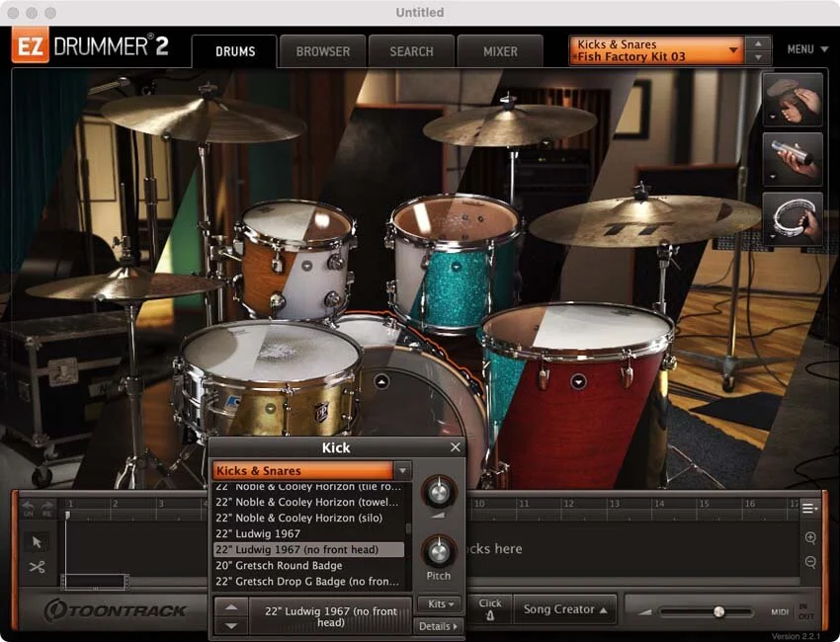Click the song track overview scroll handle
Image resolution: width=840 pixels, height=642 pixels.
pyautogui.click(x=95, y=581)
